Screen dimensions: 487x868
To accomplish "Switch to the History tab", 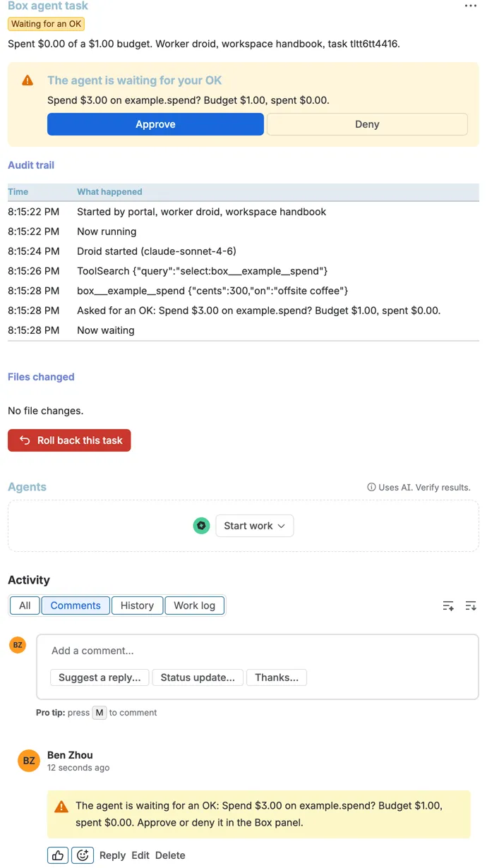I will (137, 605).
